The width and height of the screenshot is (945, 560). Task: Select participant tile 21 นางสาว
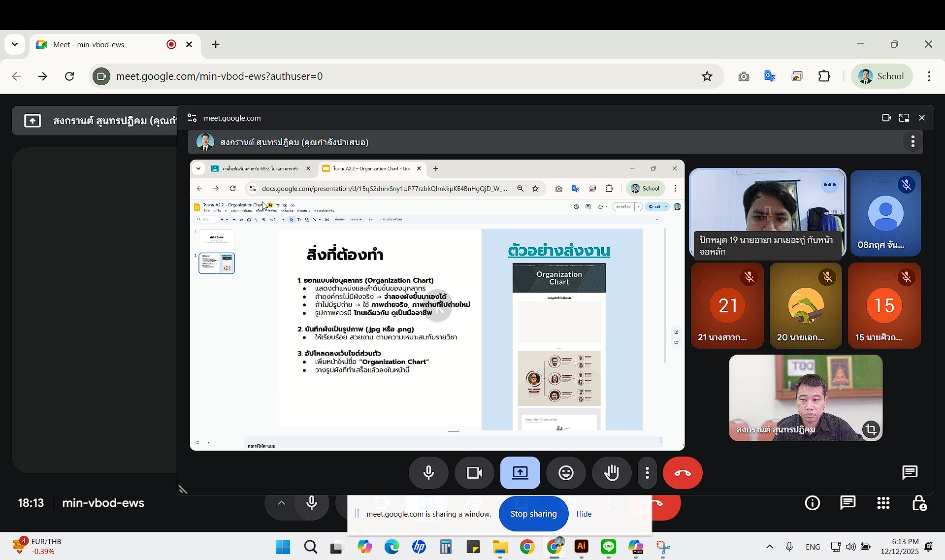[727, 305]
